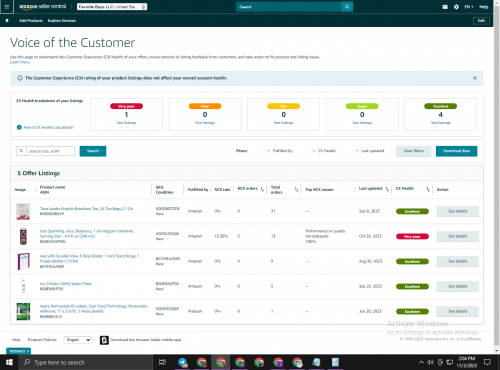See listings under the Excellent card

pos(441,123)
